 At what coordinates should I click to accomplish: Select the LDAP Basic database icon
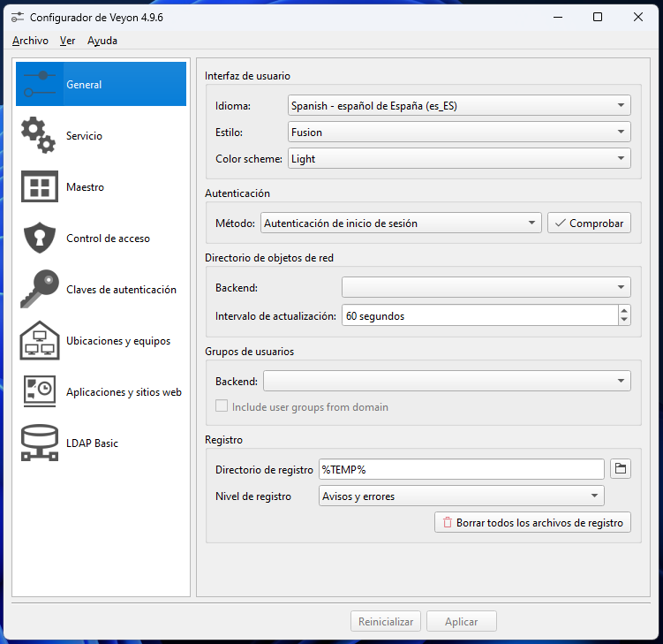[x=40, y=443]
